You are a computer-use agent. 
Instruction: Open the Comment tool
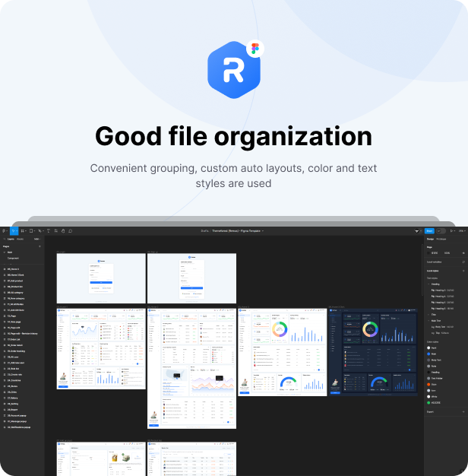point(71,230)
